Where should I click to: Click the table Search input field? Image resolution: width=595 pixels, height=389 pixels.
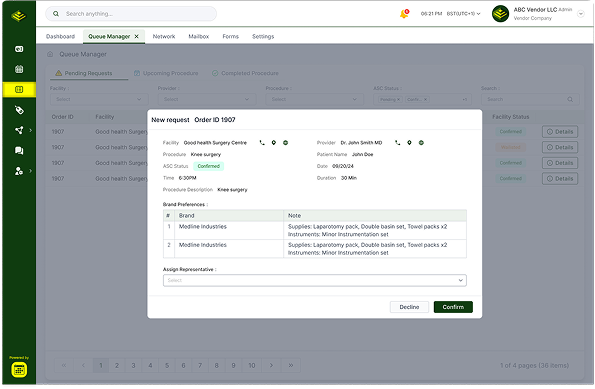pyautogui.click(x=530, y=99)
